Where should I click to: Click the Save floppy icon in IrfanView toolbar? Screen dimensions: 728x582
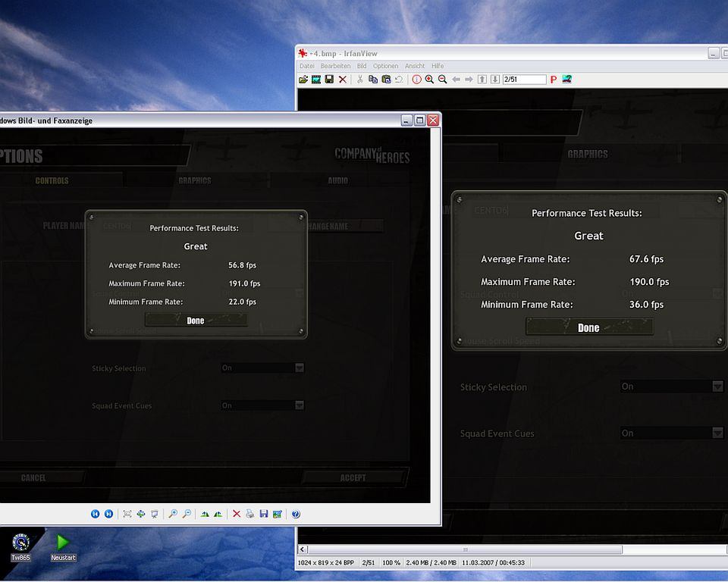coord(329,80)
